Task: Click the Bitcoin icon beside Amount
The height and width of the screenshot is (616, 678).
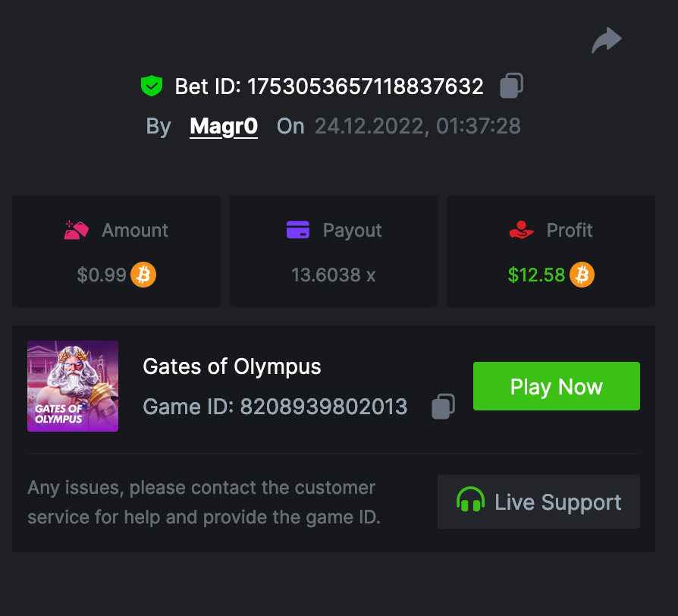Action: point(143,275)
